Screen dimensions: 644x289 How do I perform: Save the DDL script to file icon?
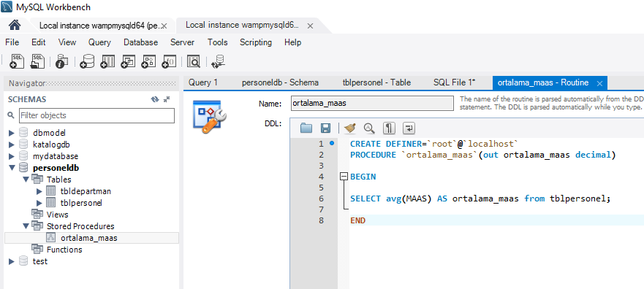326,128
